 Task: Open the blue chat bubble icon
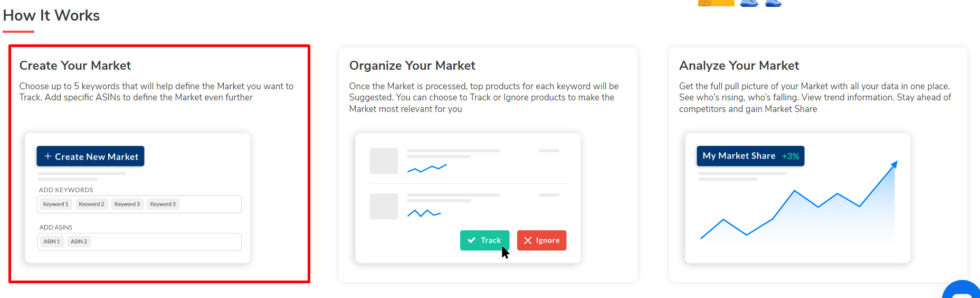pyautogui.click(x=962, y=292)
